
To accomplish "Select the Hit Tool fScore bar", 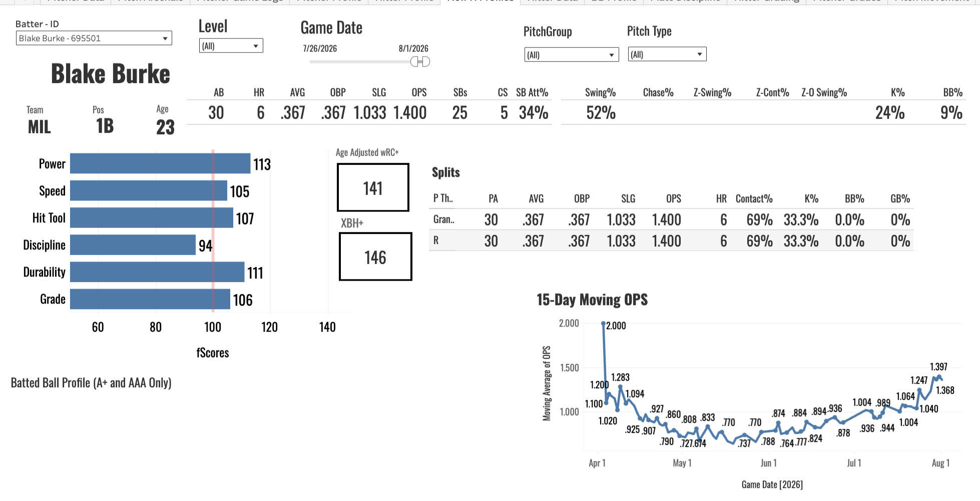I will click(x=152, y=217).
